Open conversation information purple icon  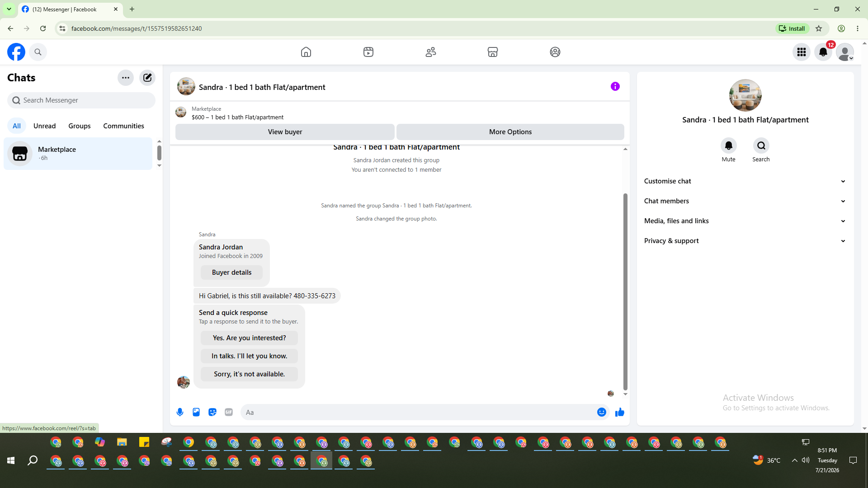click(x=615, y=86)
